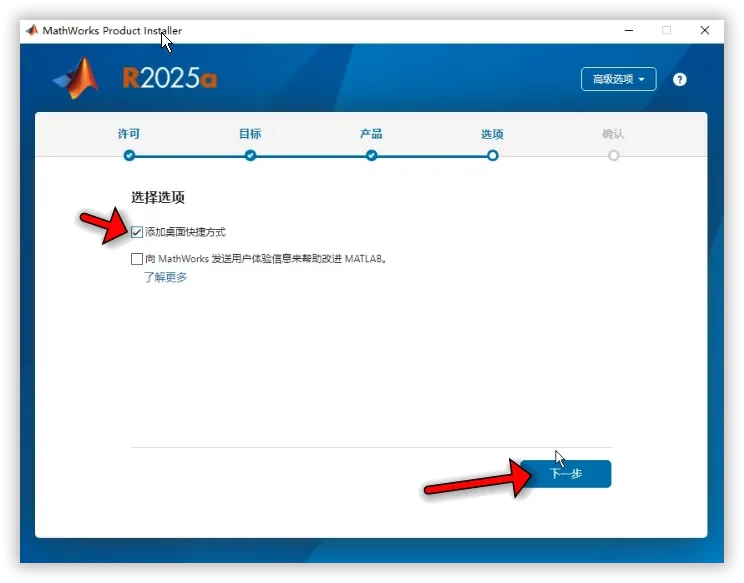Click the MATLAB logo in the header

pyautogui.click(x=77, y=78)
